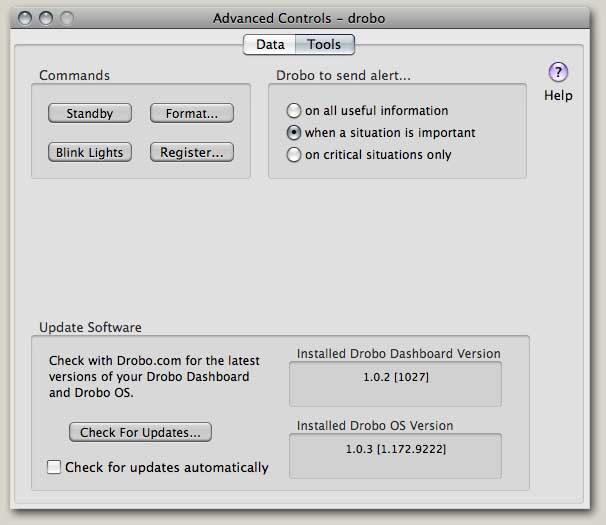
Task: Open the Format... command
Action: pos(192,114)
